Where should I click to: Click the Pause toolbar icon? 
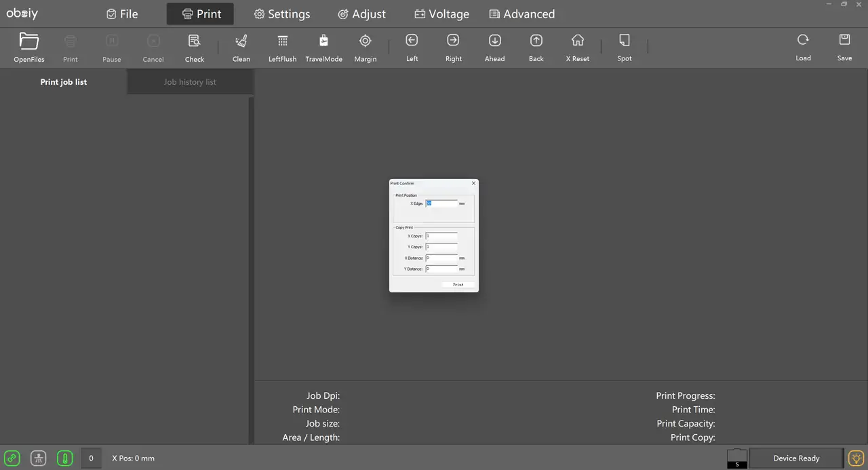pyautogui.click(x=112, y=41)
